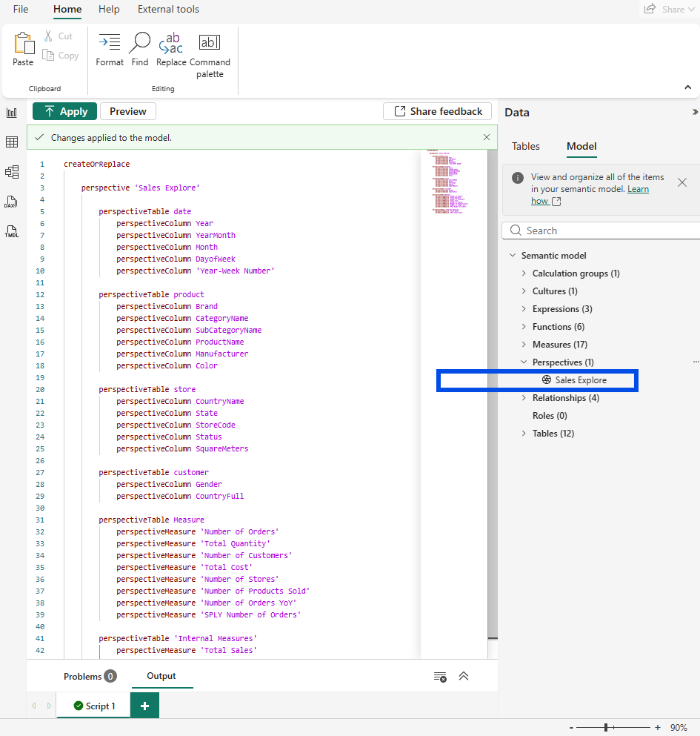The width and height of the screenshot is (700, 736).
Task: Click the Preview button
Action: point(127,111)
